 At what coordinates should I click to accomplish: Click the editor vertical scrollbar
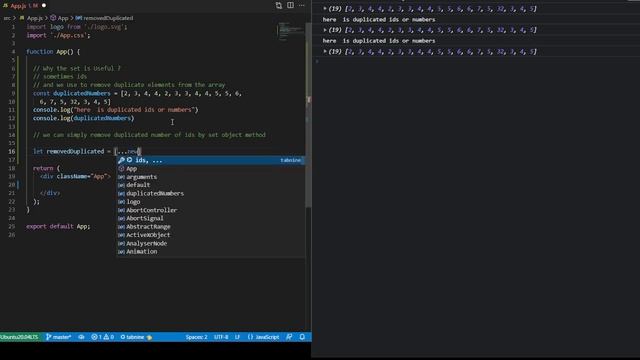click(309, 114)
